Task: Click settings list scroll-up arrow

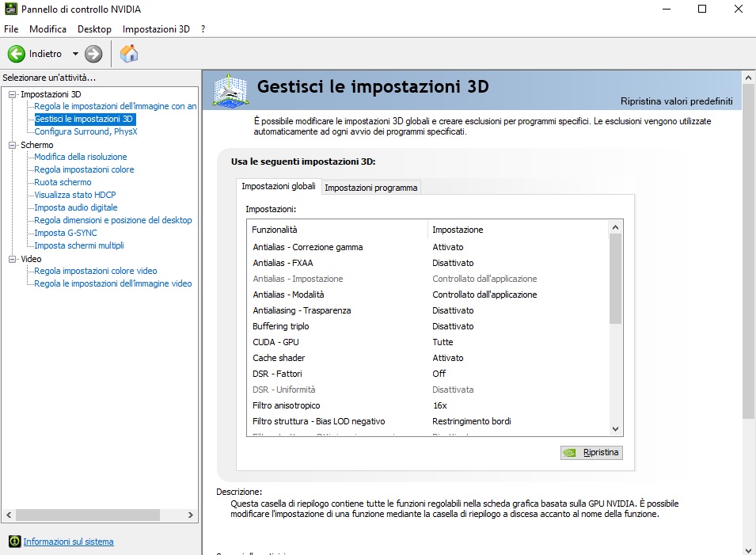Action: (615, 227)
